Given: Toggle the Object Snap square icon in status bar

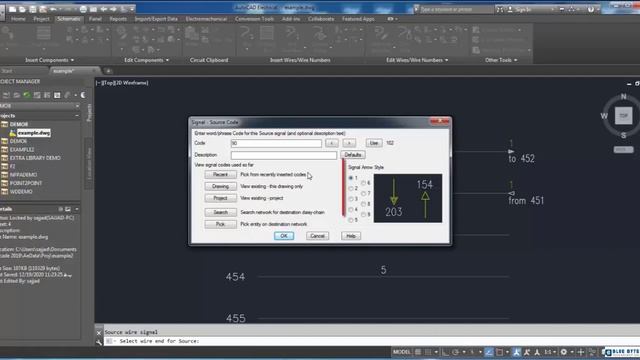Looking at the screenshot, I should click(499, 352).
